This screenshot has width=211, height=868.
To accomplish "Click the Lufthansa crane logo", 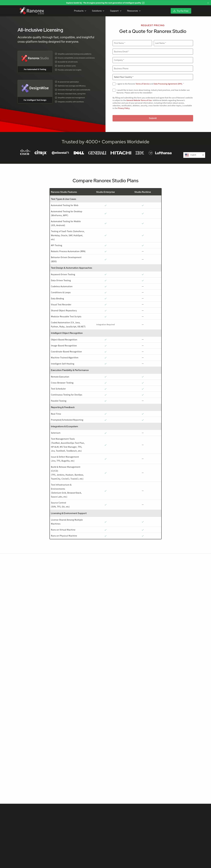I will [151, 153].
